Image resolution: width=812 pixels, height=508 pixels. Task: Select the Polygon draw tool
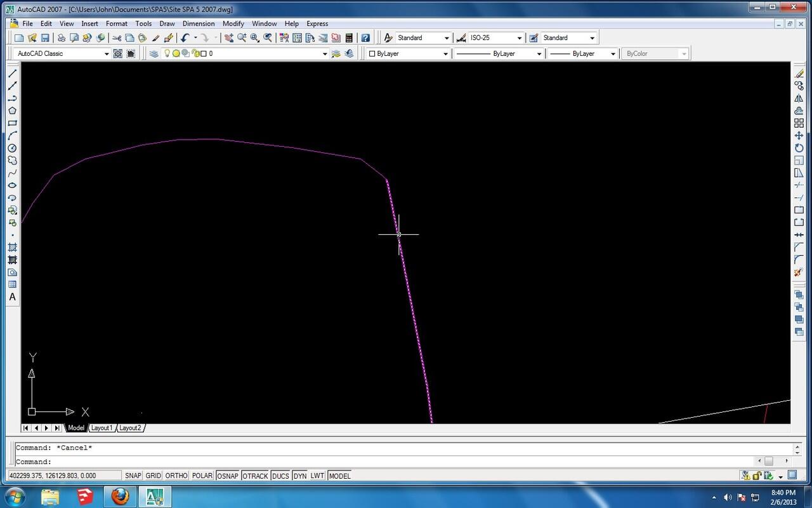(12, 110)
